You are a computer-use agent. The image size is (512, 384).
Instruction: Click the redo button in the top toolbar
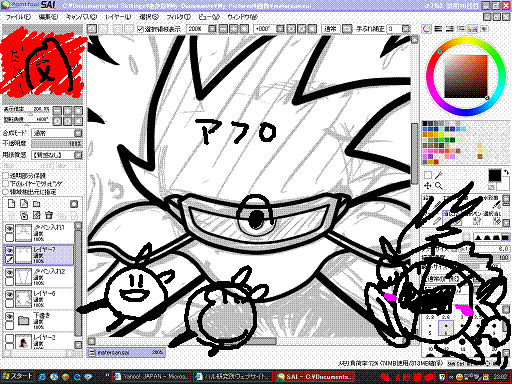tap(104, 29)
